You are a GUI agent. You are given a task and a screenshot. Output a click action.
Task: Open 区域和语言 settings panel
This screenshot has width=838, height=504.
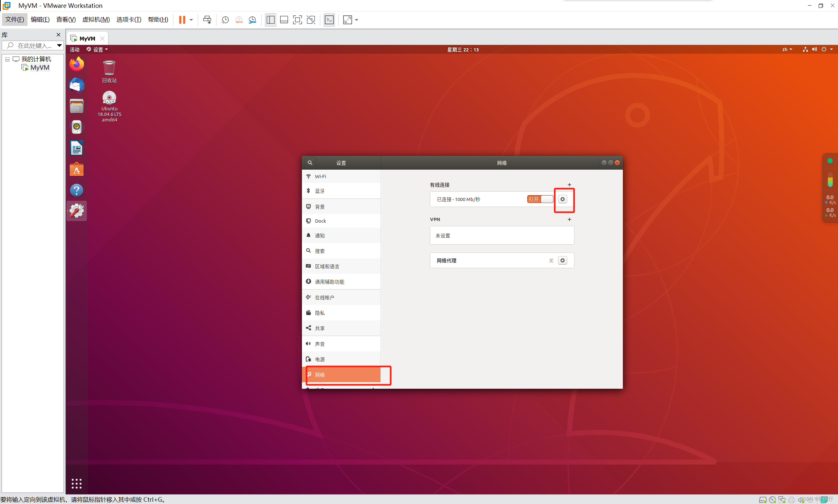click(x=341, y=266)
